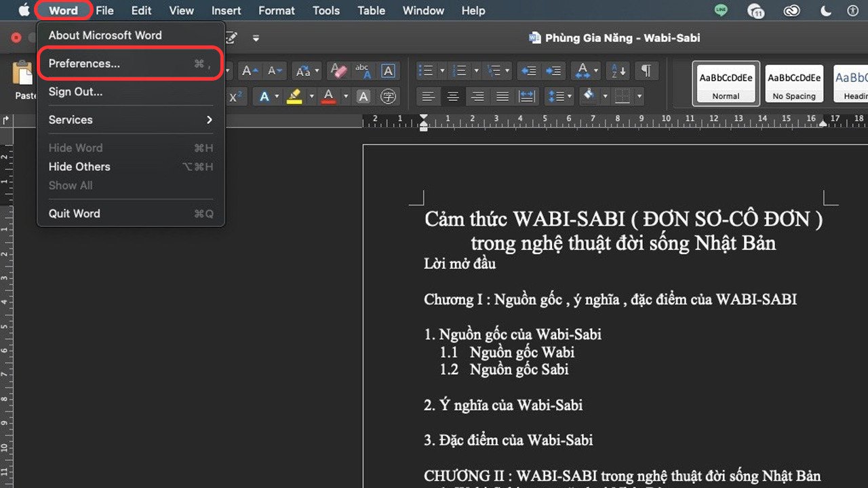
Task: Open the Insert menu
Action: pos(226,10)
